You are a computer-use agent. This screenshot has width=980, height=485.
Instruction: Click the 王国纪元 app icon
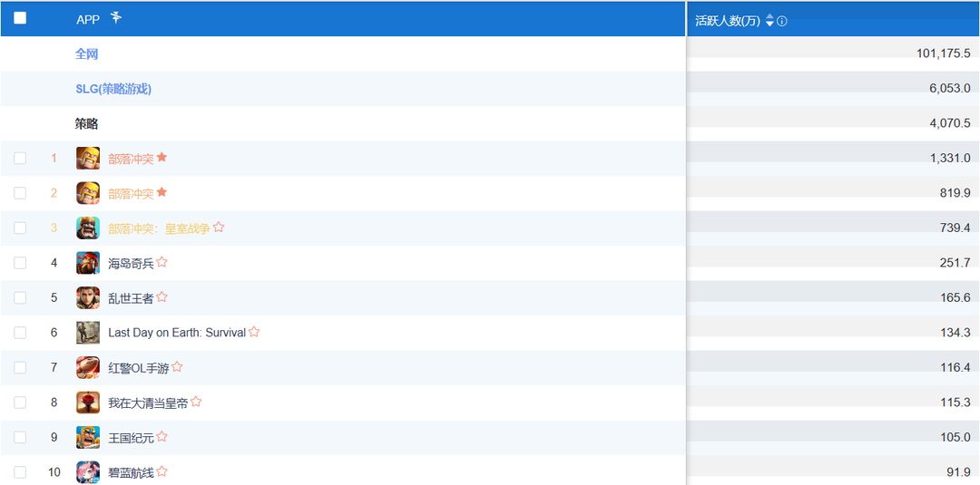(88, 438)
